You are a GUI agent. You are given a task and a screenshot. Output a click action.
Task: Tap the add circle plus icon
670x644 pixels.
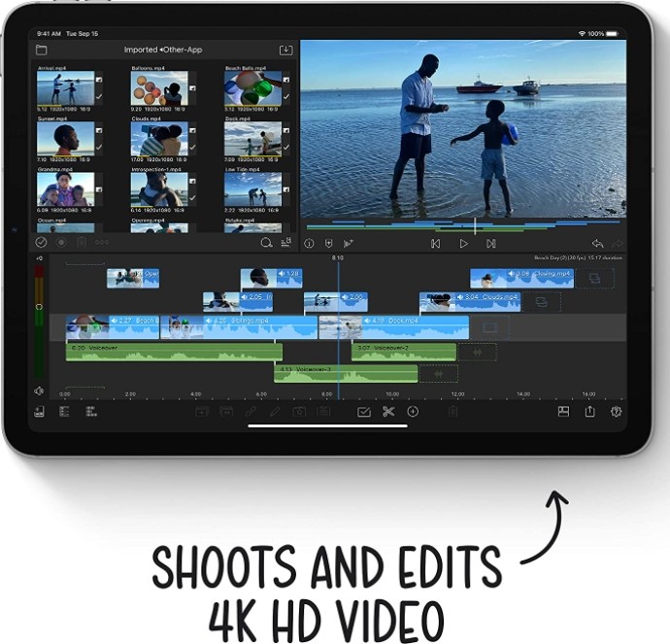413,412
